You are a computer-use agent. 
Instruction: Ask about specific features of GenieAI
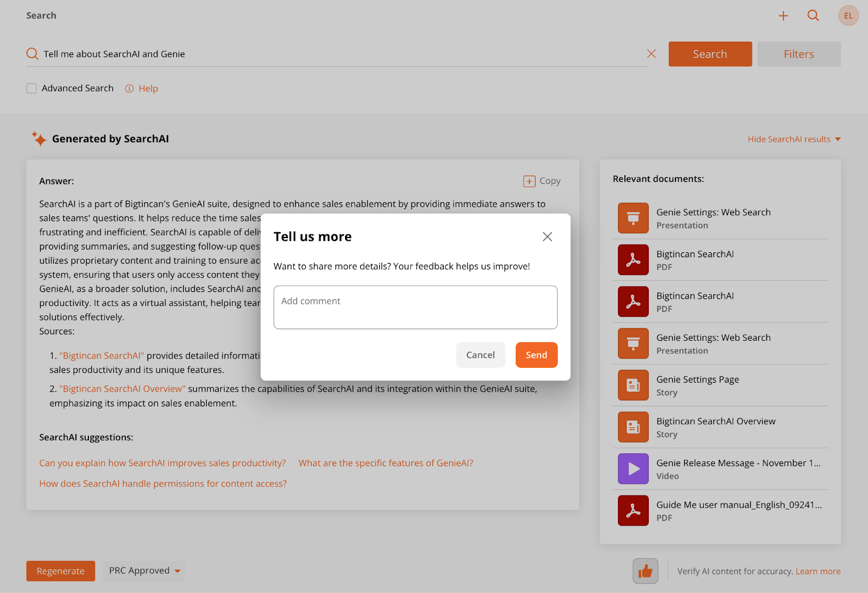(386, 463)
